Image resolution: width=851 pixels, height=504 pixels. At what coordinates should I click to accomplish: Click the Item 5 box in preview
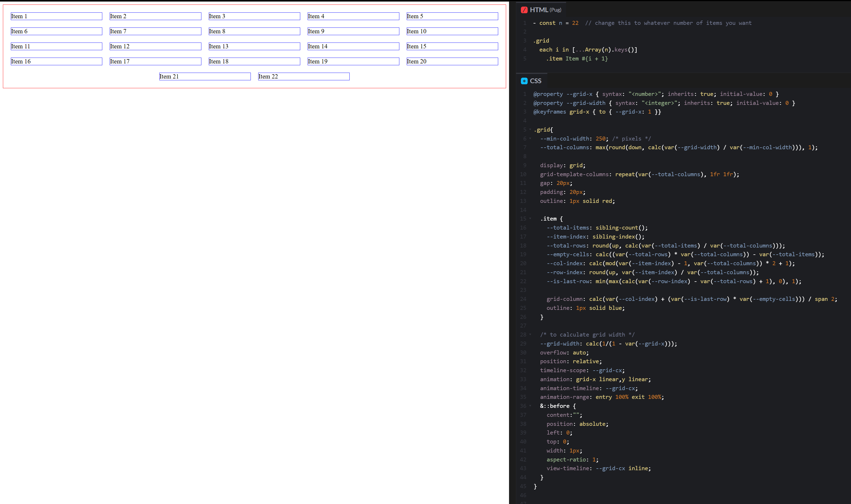point(452,16)
